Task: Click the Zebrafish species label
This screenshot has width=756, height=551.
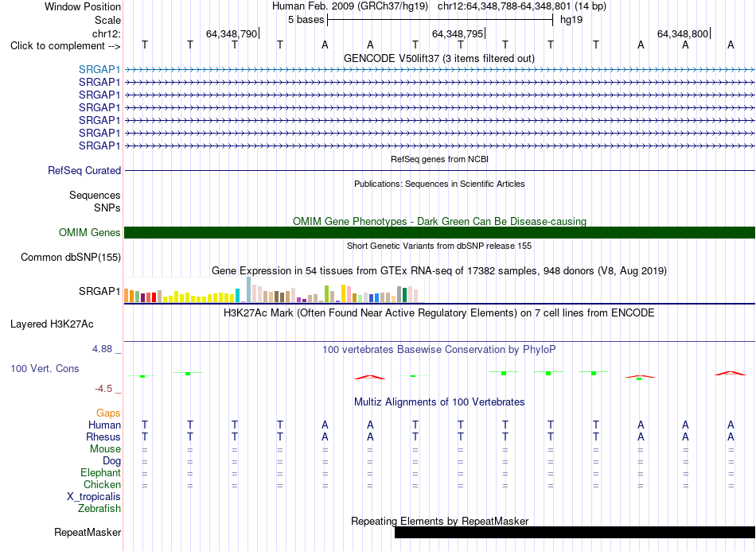Action: click(x=99, y=508)
